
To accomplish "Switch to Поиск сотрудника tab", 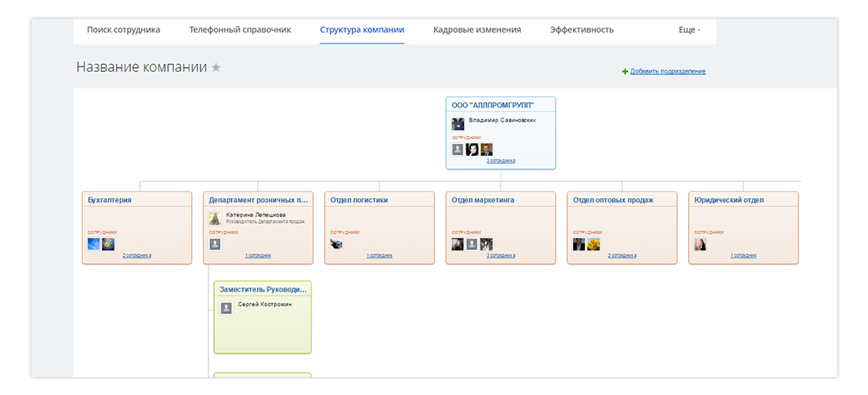I will [x=123, y=30].
